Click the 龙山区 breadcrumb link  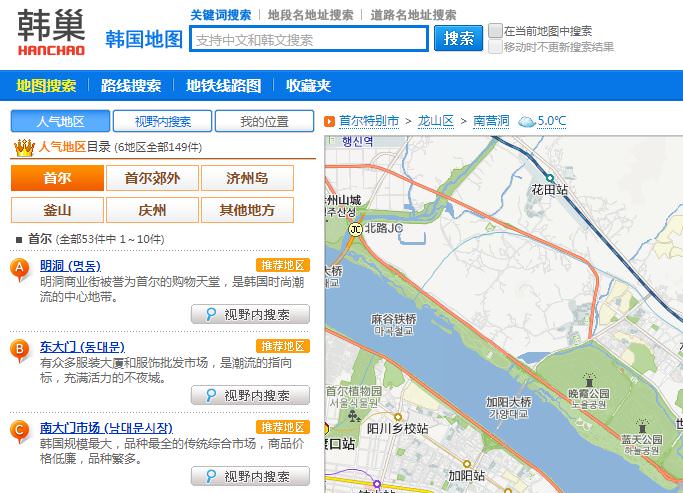(436, 121)
